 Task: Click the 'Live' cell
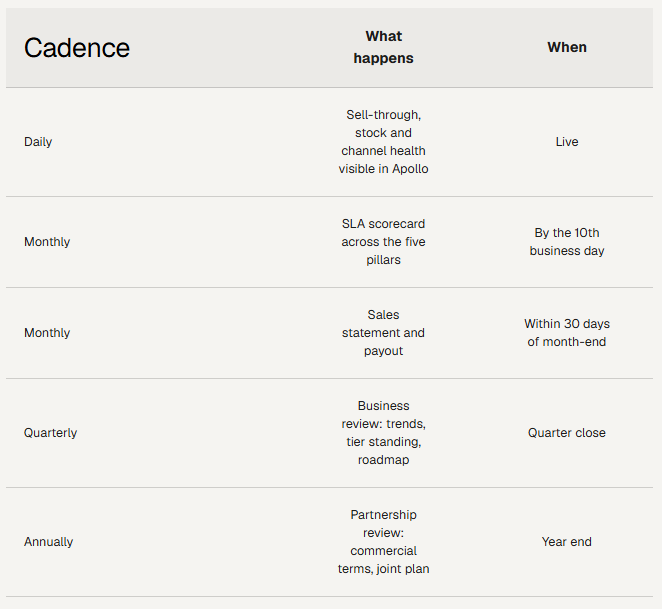click(567, 142)
